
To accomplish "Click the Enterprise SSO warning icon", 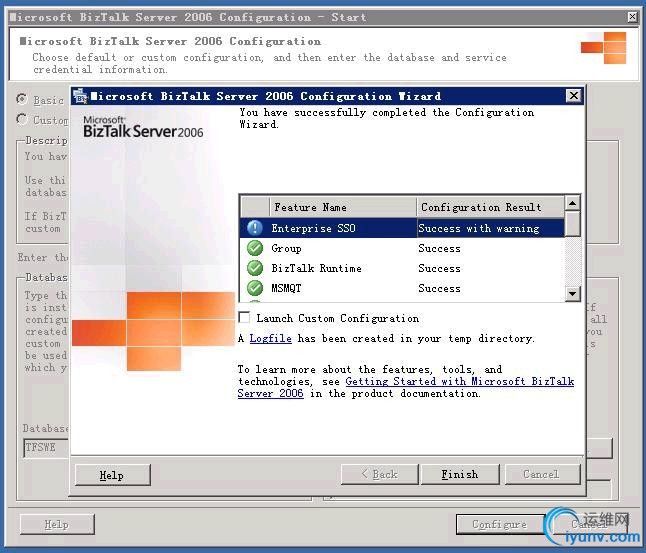I will tap(255, 228).
